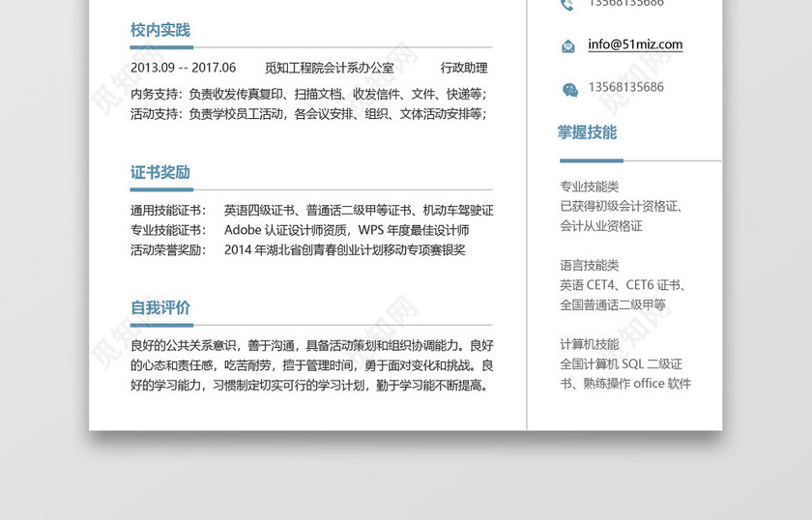Click the 计算机技能 subheading

coord(590,344)
